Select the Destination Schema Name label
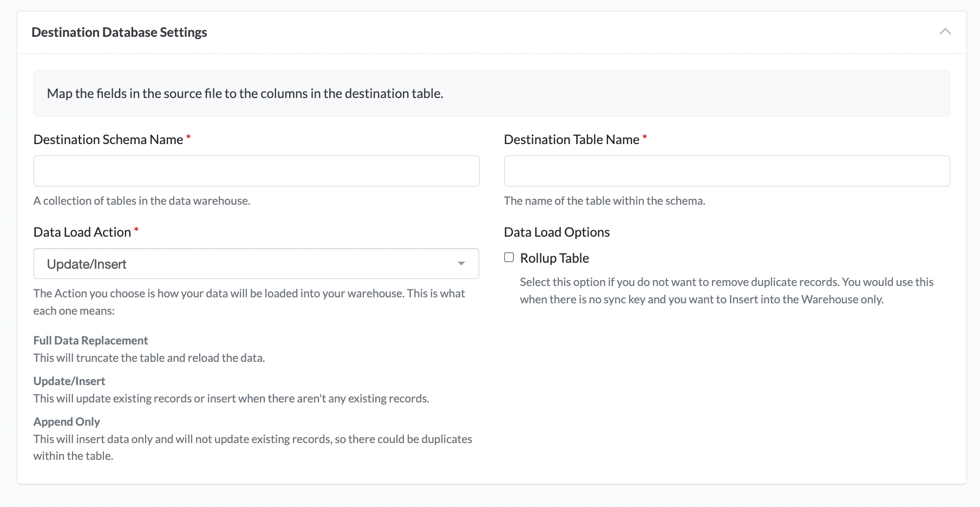This screenshot has height=507, width=980. coord(108,140)
